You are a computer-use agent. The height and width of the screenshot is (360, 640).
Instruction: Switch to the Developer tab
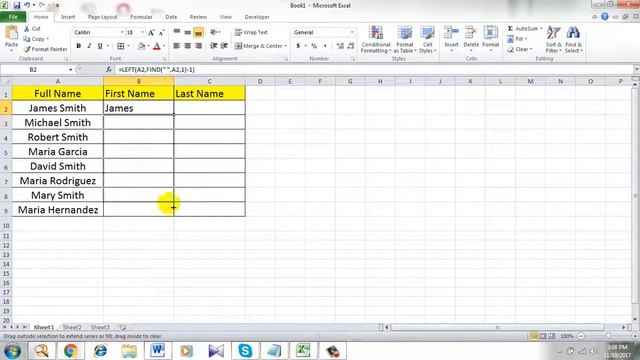(257, 17)
